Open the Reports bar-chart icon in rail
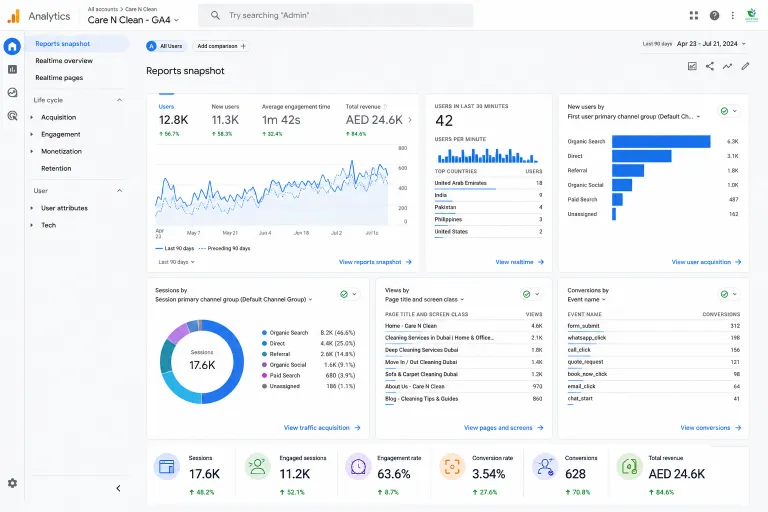Image resolution: width=768 pixels, height=512 pixels. [12, 70]
